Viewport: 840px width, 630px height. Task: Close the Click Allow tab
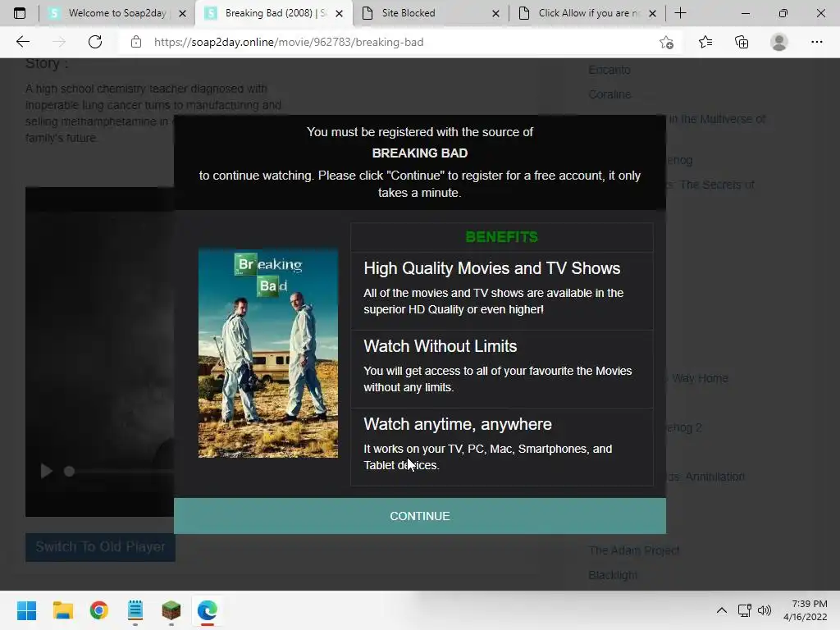(652, 13)
